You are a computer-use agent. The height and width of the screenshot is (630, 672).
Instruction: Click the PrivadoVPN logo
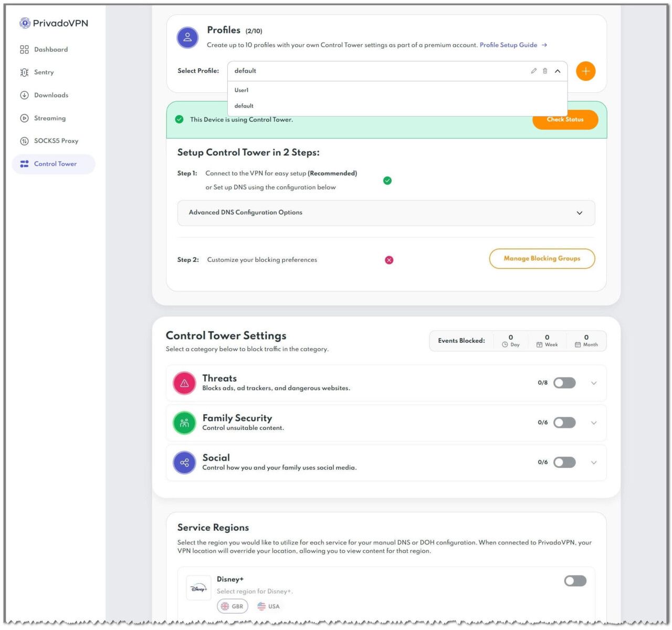[x=54, y=23]
